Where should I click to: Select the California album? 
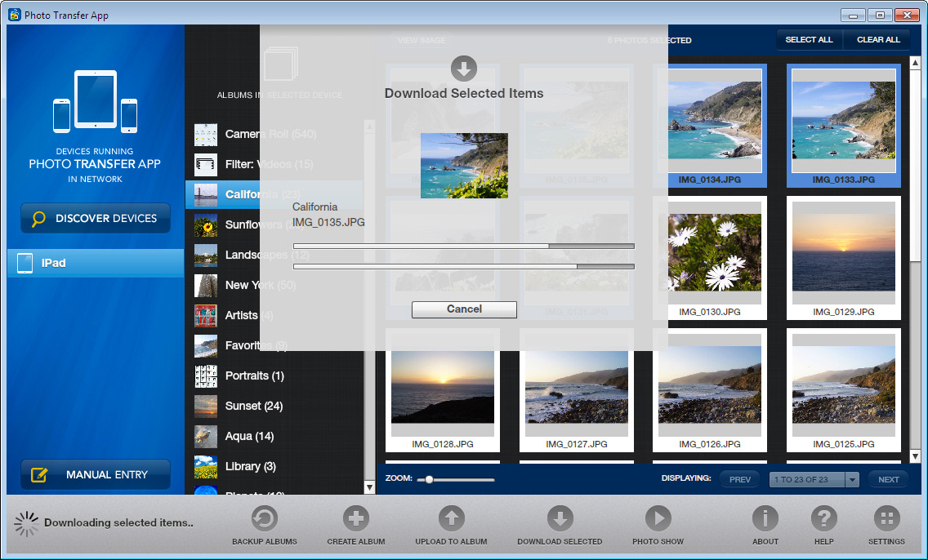click(x=275, y=194)
